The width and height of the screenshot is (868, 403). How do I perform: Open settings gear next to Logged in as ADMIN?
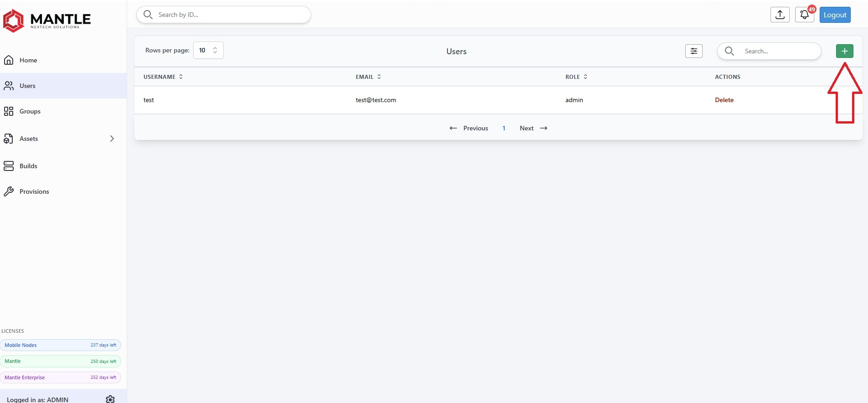click(110, 399)
